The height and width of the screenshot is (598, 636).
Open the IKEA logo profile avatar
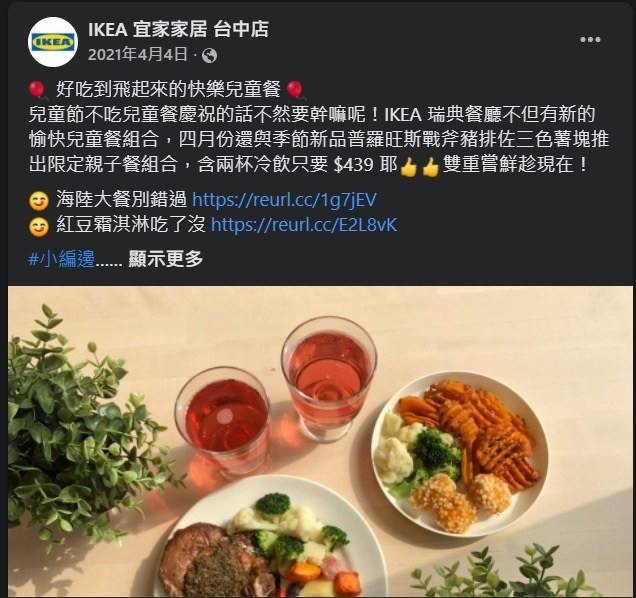coord(53,42)
